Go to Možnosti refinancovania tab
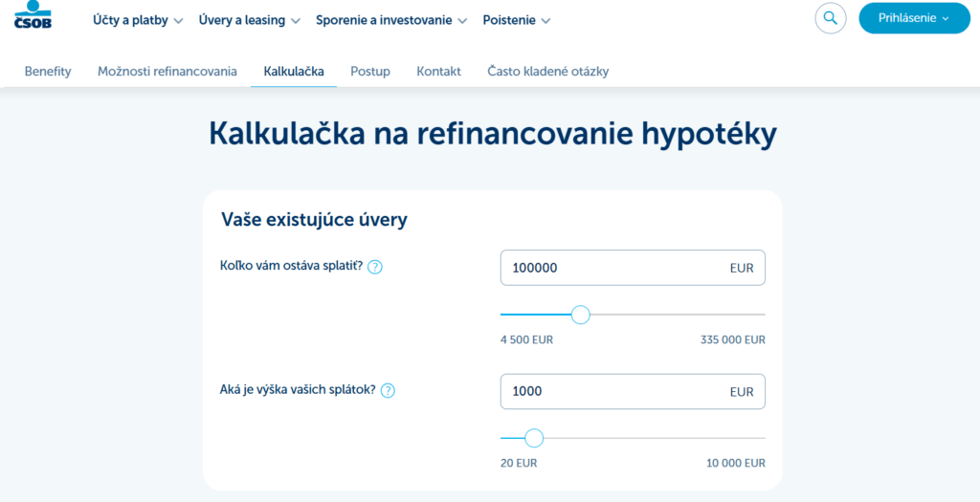Viewport: 980px width, 502px height. point(167,72)
